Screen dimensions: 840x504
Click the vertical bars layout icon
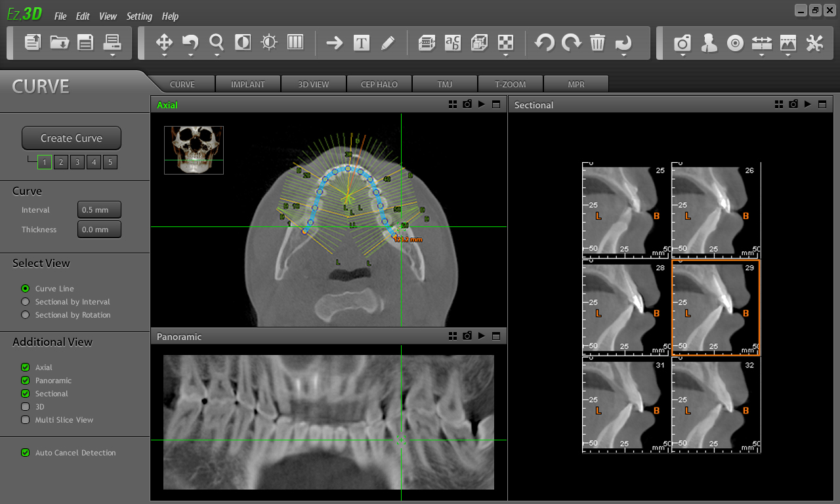point(295,43)
